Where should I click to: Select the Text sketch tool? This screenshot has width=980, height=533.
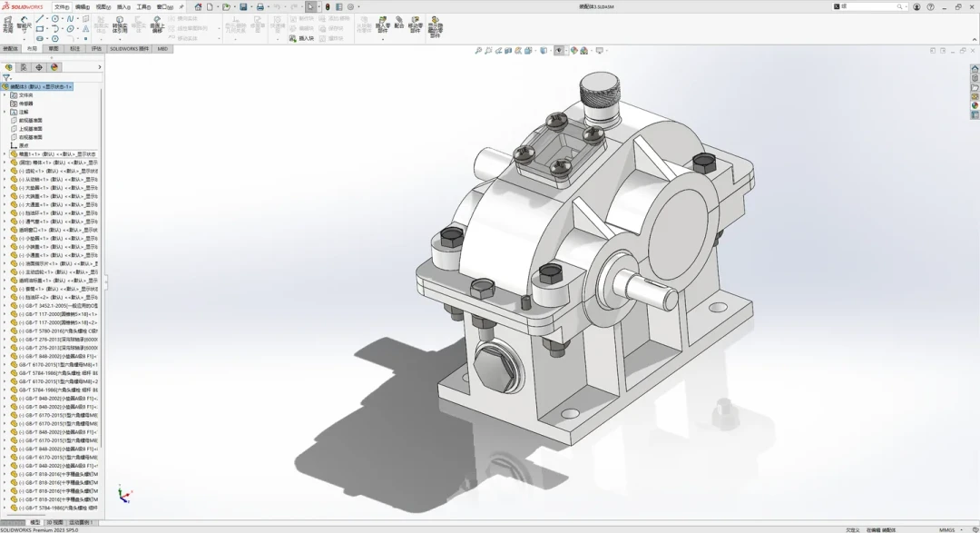(x=85, y=29)
